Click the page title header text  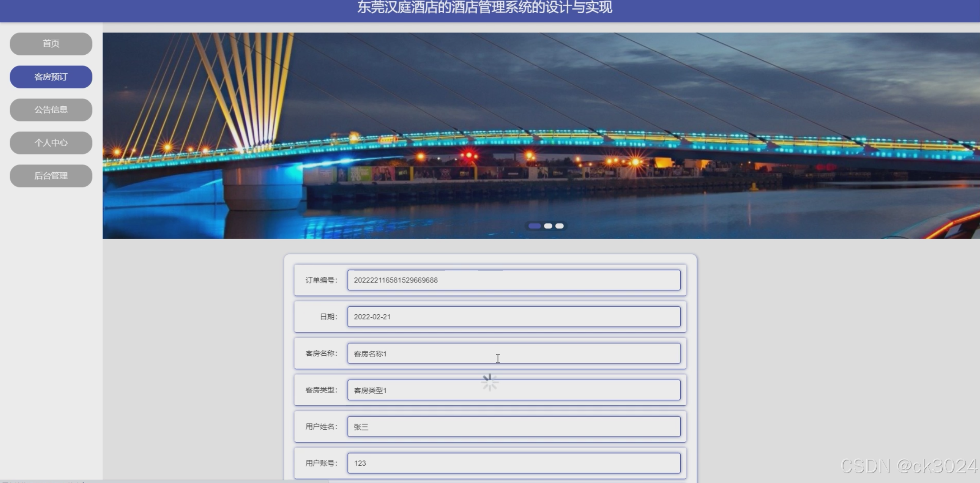coord(485,7)
